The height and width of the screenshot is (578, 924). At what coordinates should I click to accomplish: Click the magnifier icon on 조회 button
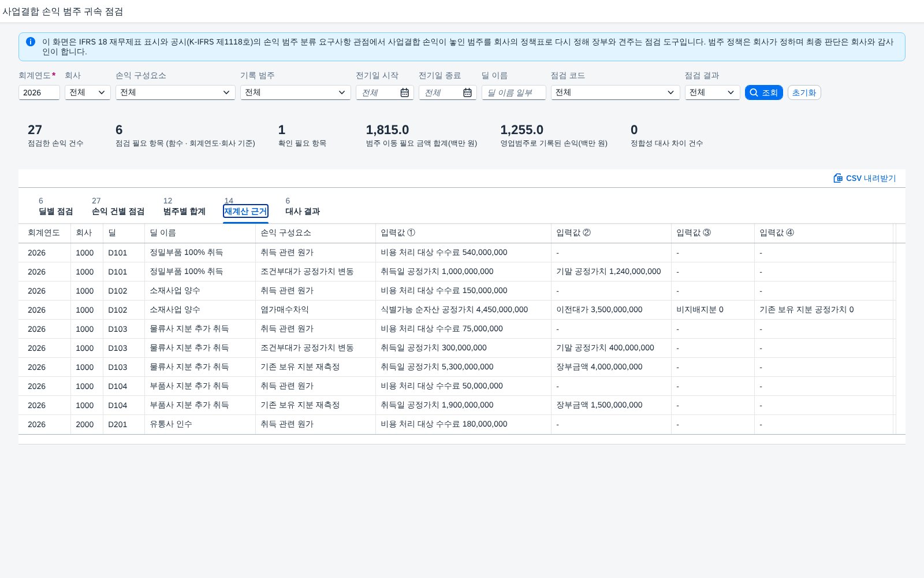point(754,92)
